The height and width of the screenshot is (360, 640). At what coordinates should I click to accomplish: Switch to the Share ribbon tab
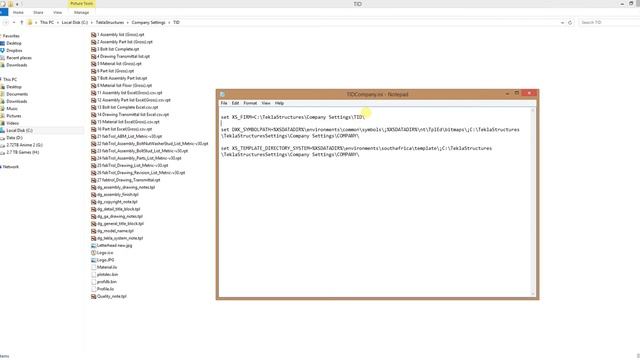(38, 13)
